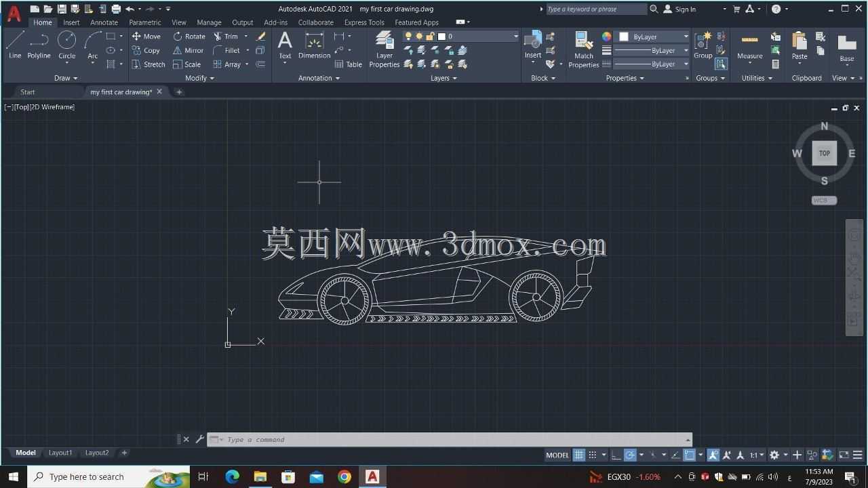The width and height of the screenshot is (868, 488).
Task: Toggle ortho mode
Action: 616,455
